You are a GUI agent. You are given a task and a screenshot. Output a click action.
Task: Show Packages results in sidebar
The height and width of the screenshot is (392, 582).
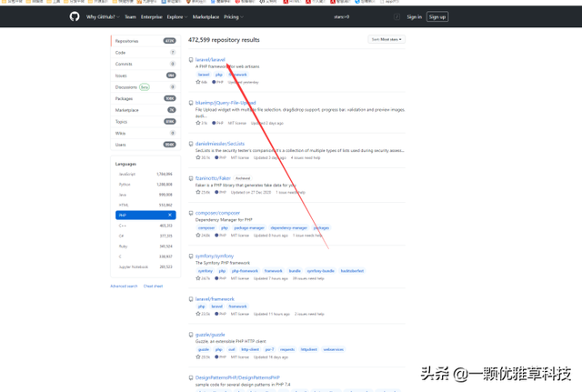pos(145,98)
